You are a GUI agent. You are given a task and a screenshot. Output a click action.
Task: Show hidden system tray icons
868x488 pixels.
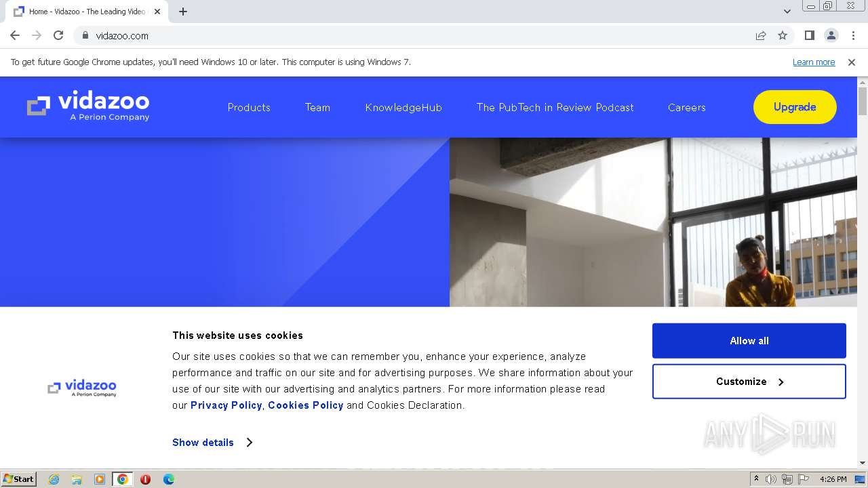pos(756,479)
